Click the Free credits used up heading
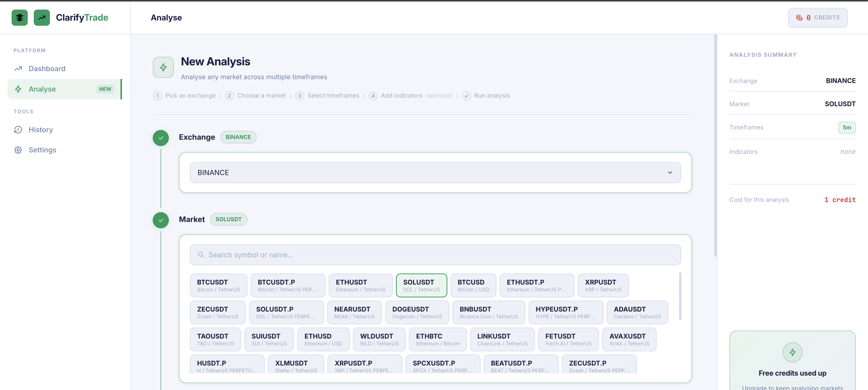 [792, 373]
